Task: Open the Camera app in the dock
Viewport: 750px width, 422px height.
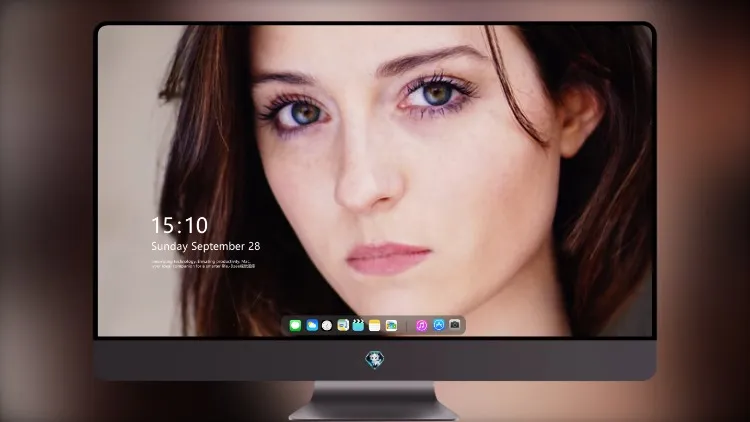Action: [x=455, y=325]
